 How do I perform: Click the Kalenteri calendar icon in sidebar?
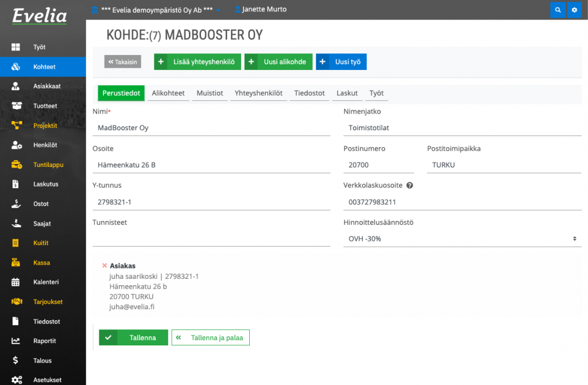pyautogui.click(x=16, y=282)
